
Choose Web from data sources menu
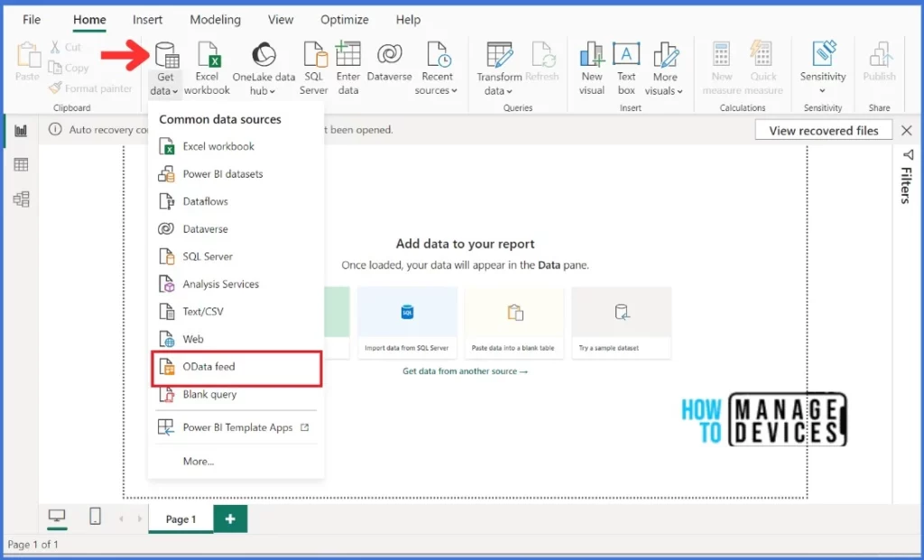(236, 339)
